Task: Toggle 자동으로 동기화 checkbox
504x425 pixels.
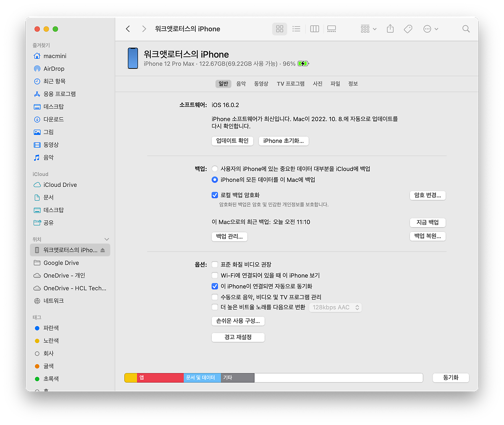Action: pos(215,286)
